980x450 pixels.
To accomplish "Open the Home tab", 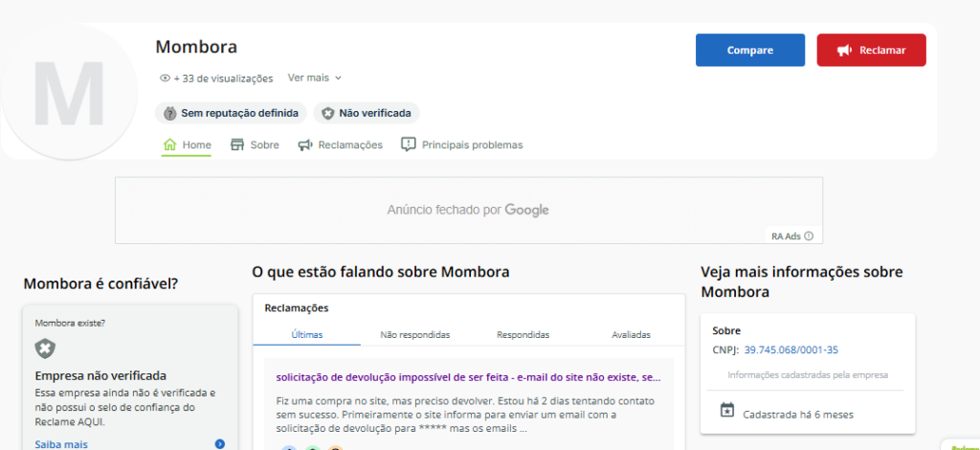I will pyautogui.click(x=187, y=145).
